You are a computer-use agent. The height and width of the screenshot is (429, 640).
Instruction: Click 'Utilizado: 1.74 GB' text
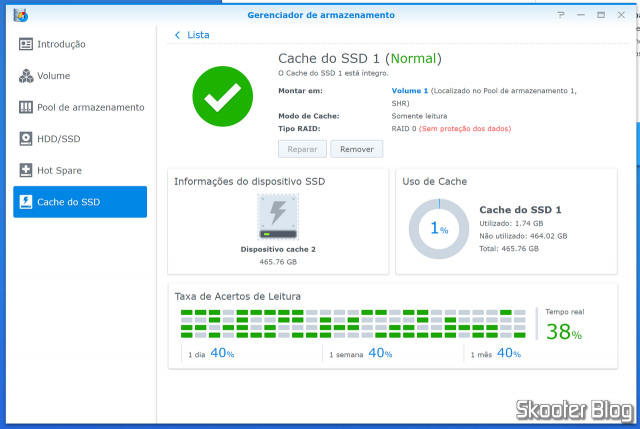511,223
